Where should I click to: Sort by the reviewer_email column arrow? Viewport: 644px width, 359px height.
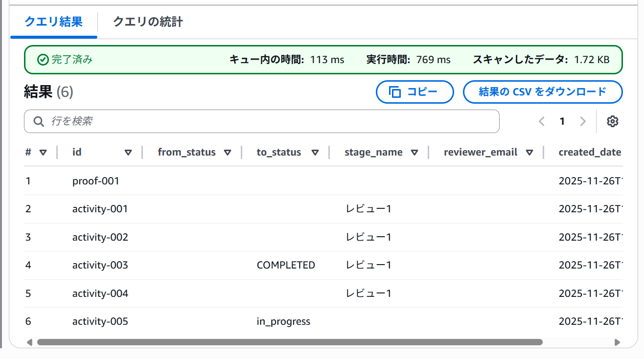click(529, 153)
